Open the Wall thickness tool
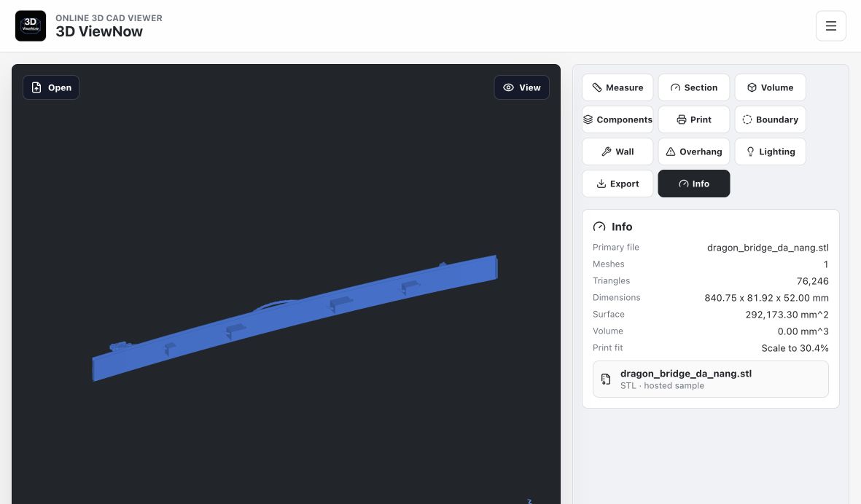Screen dimensions: 861x504 coord(617,151)
